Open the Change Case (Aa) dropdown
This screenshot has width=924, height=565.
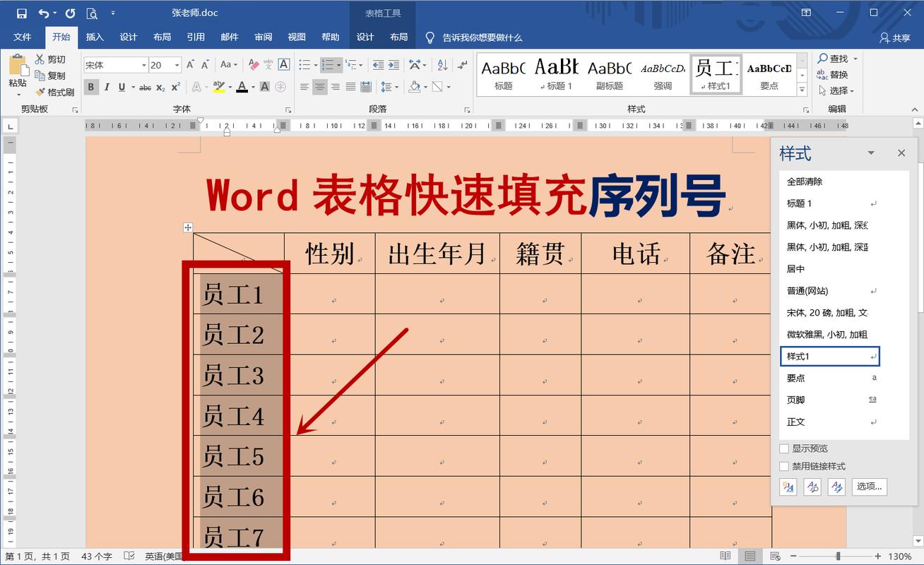(228, 65)
